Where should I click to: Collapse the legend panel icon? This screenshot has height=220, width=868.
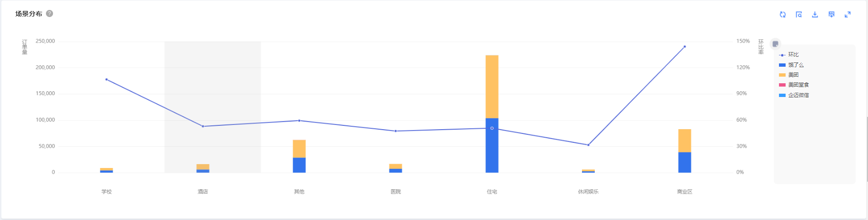click(775, 44)
